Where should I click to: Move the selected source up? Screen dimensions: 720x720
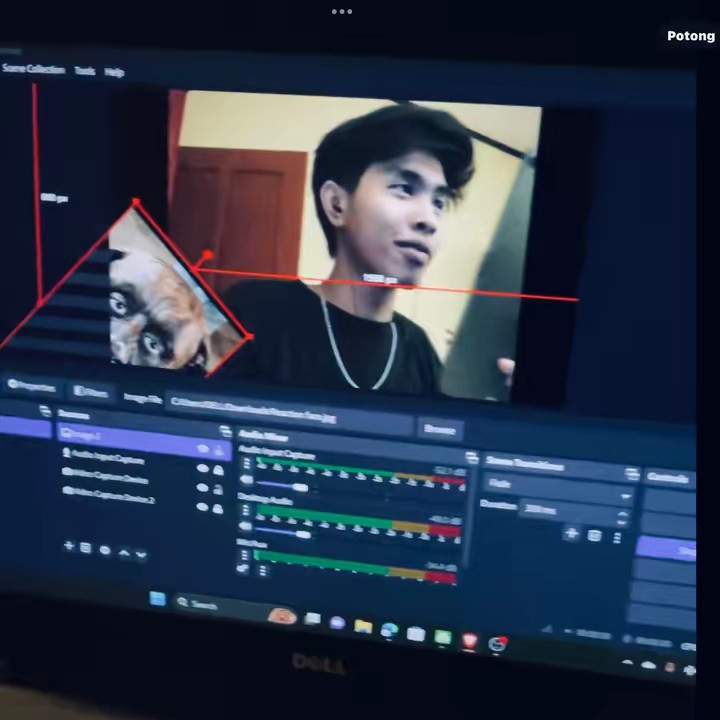(124, 552)
